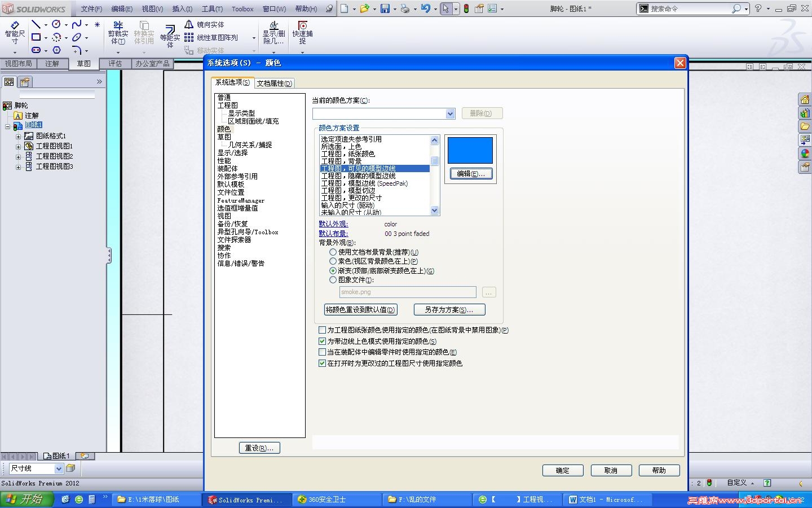Viewport: 812px width, 508px height.
Task: Expand the 工程图视图3 tree node
Action: tap(19, 167)
